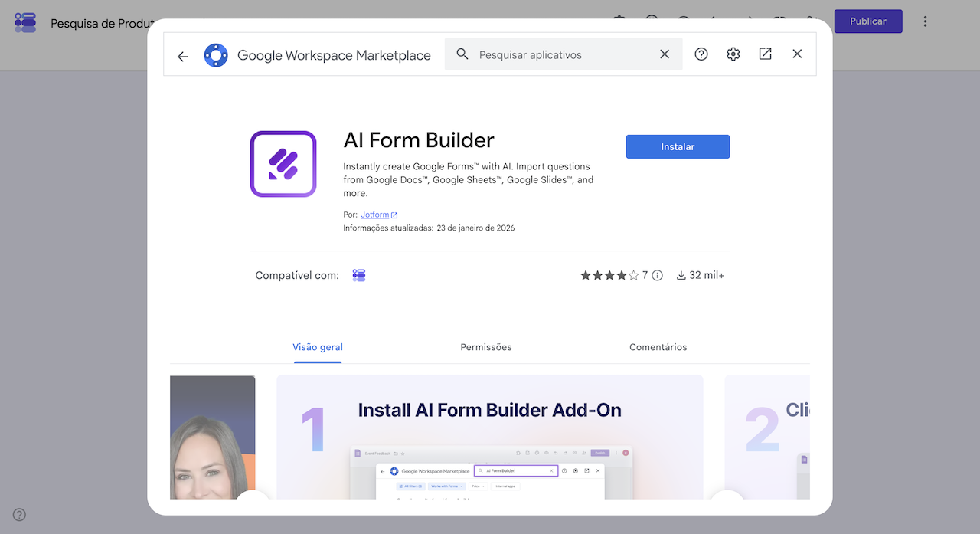Click the rating count 7

645,275
